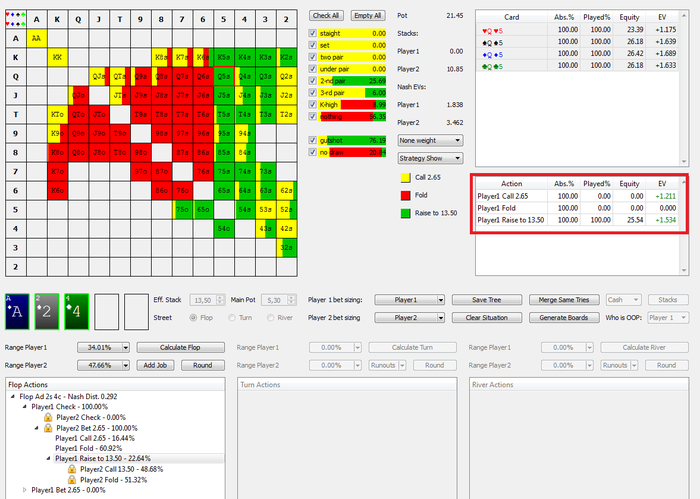Open flop Range Player1 34.01% dropdown

103,347
